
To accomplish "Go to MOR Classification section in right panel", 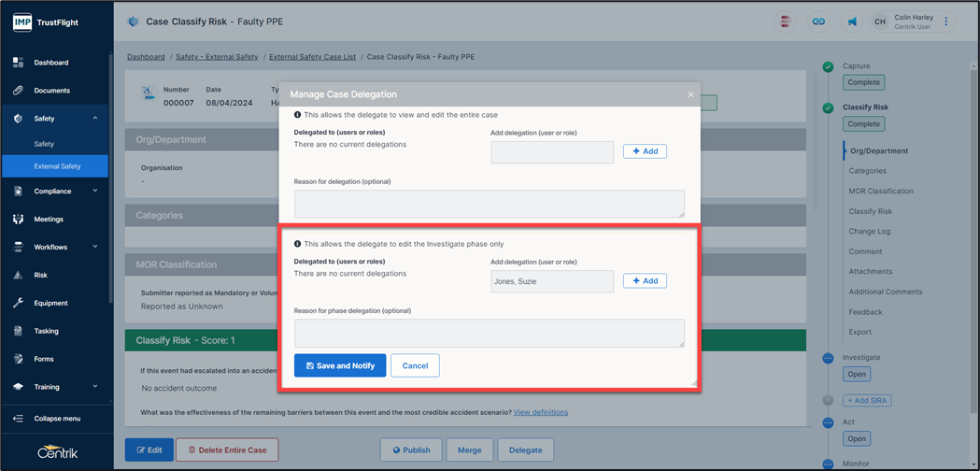I will pos(880,191).
